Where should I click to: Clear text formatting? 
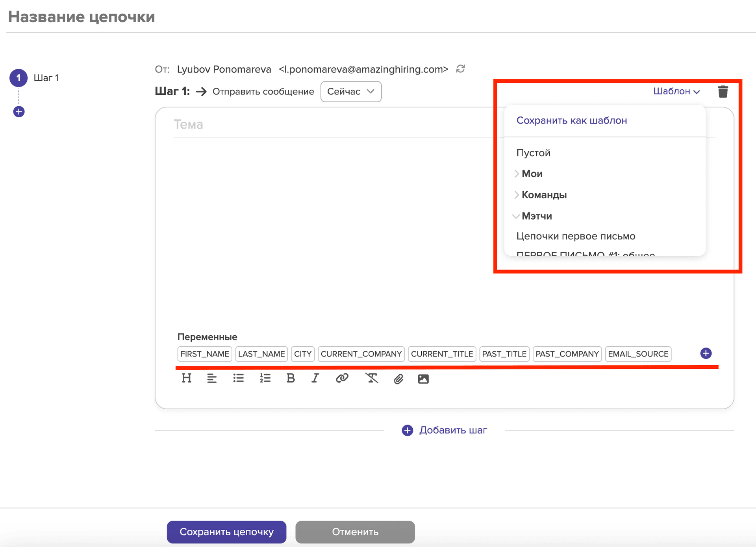click(x=371, y=378)
